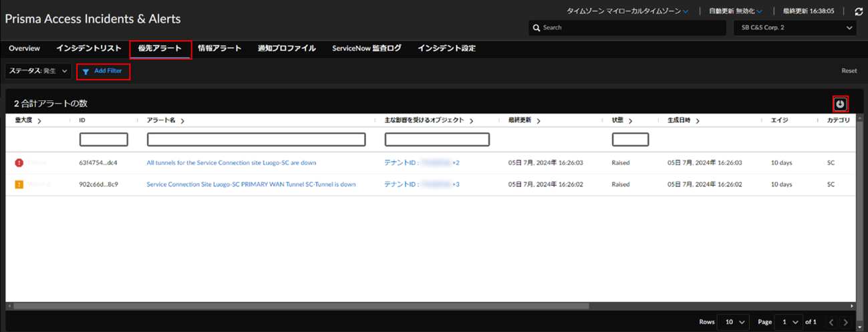This screenshot has height=332, width=868.
Task: Click the download alerts icon
Action: [840, 104]
